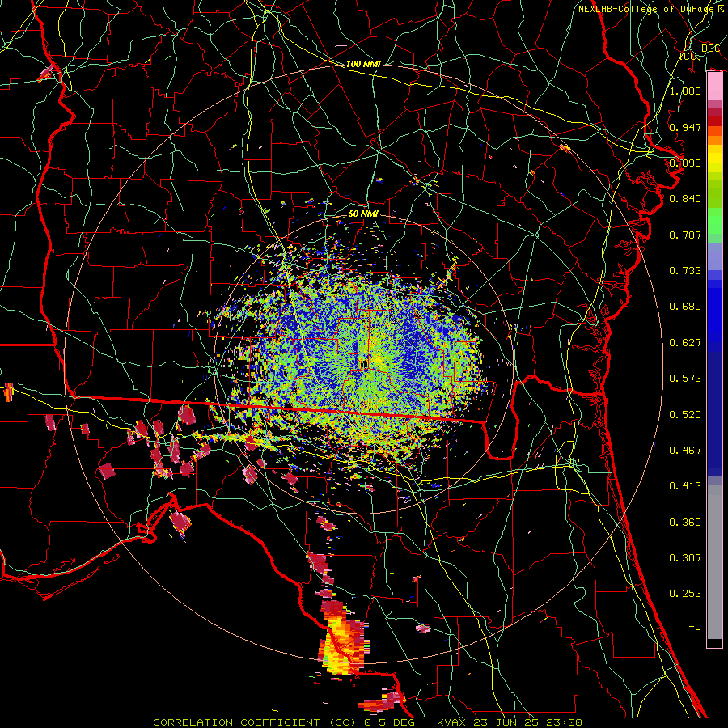The image size is (728, 728).
Task: Select the 1.000 legend value
Action: point(685,91)
